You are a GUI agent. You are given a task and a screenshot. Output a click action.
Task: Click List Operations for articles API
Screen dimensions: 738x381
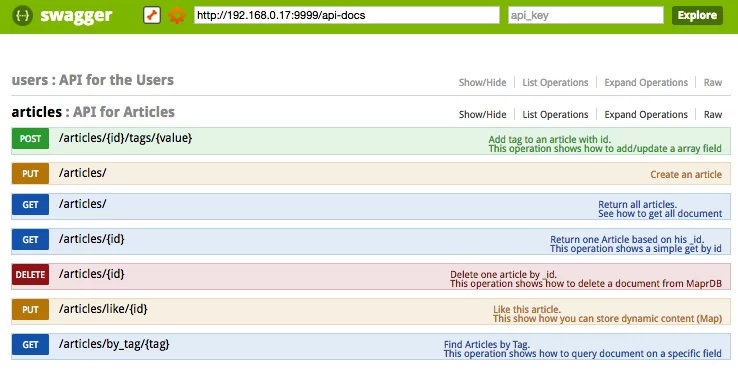coord(555,114)
